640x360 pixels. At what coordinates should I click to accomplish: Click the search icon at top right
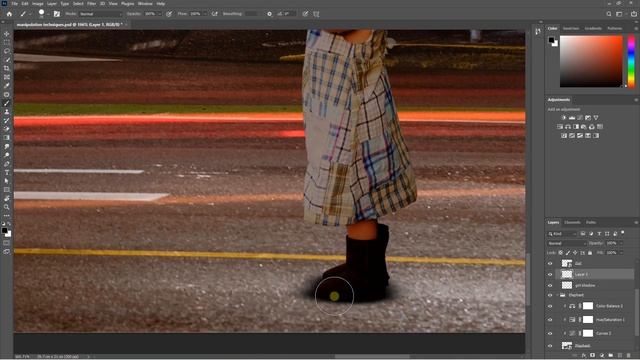(x=609, y=14)
